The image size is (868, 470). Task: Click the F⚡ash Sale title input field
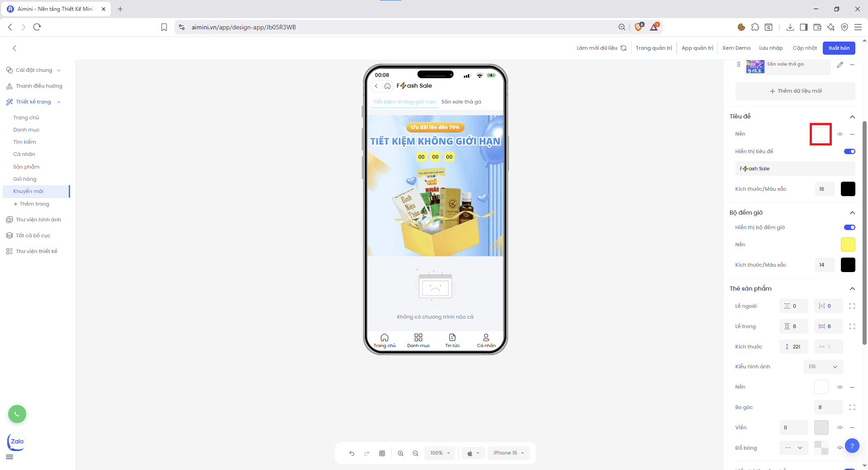pos(795,169)
